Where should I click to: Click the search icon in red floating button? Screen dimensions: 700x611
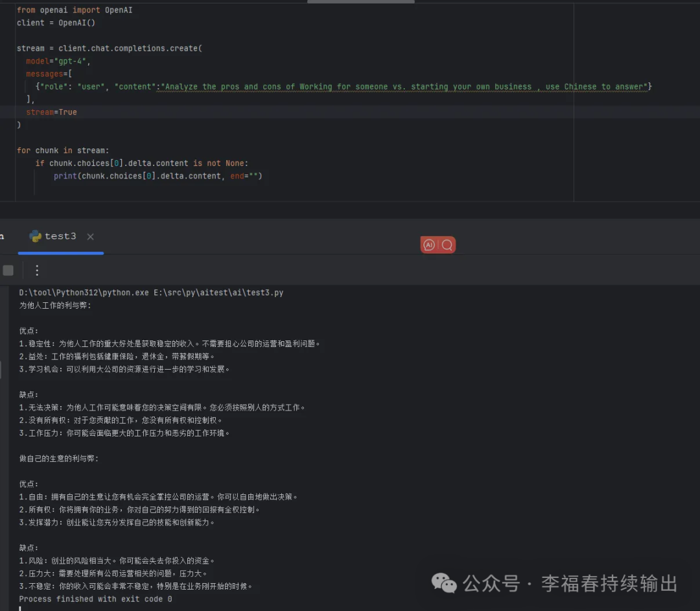click(447, 245)
